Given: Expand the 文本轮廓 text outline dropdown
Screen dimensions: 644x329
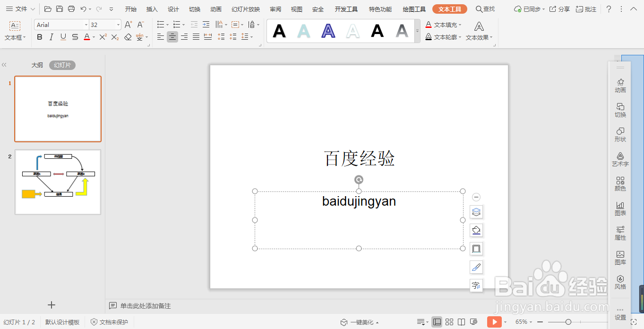Looking at the screenshot, I should coord(460,37).
